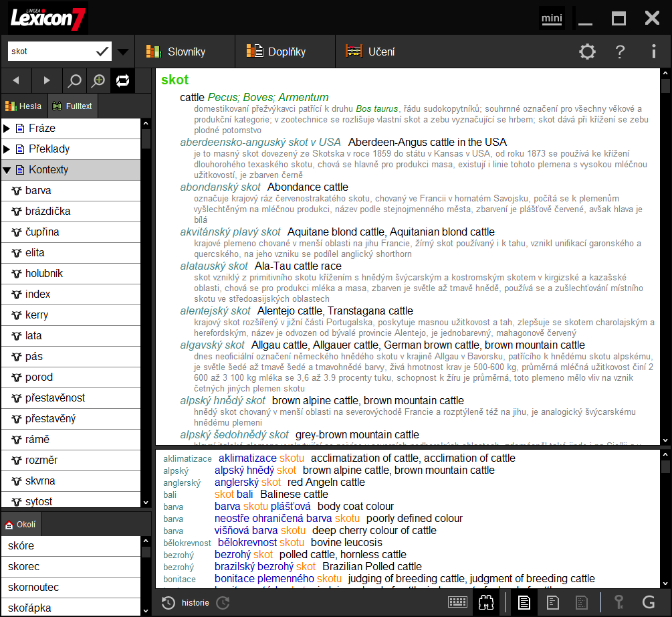Select the lata context entry
Image resolution: width=672 pixels, height=617 pixels.
71,336
